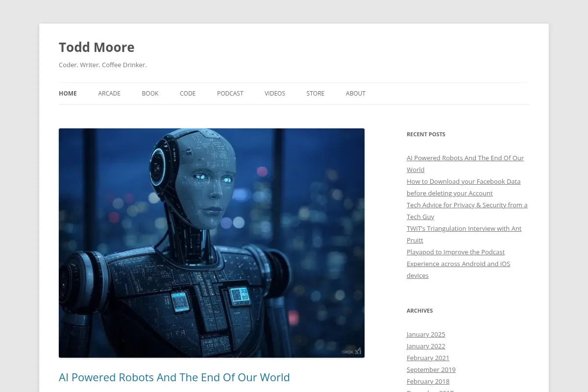Open How to Download your Facebook Data post

[464, 187]
